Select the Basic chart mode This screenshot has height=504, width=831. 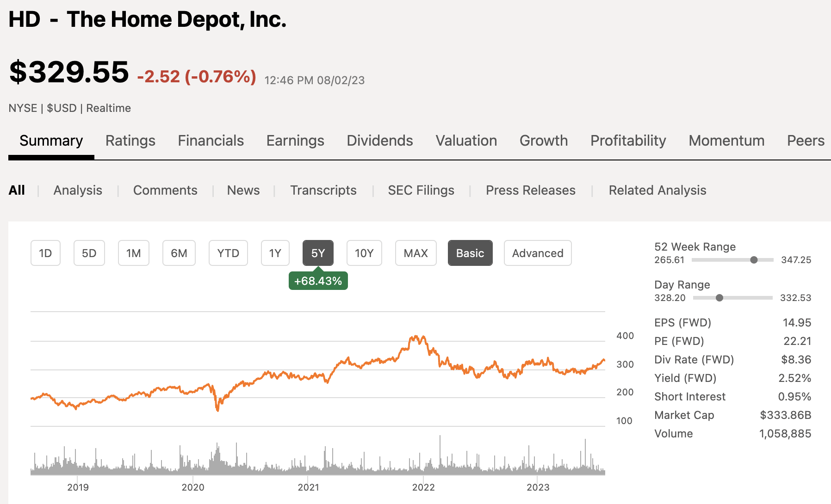click(470, 253)
